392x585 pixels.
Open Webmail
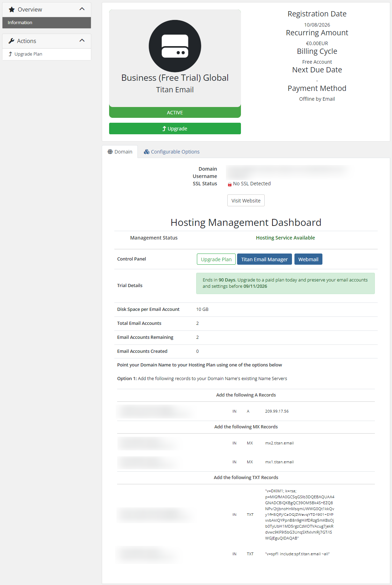[x=308, y=259]
